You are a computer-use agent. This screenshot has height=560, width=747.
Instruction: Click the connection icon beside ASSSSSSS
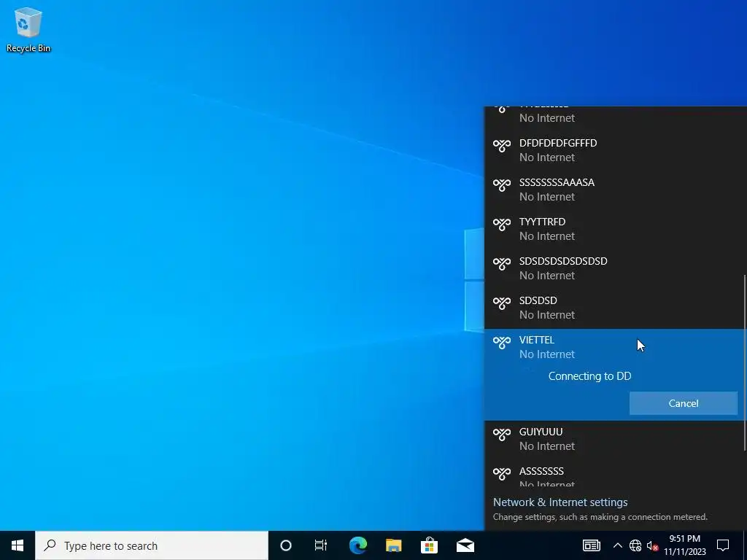coord(502,473)
